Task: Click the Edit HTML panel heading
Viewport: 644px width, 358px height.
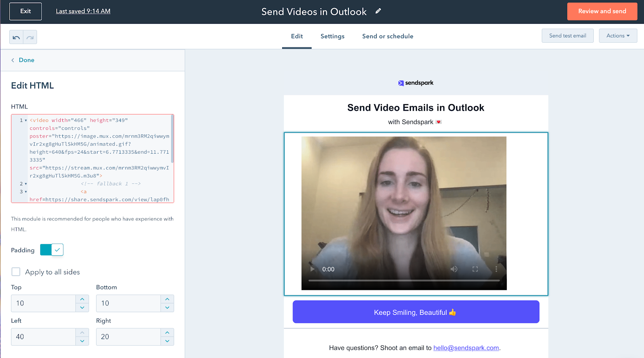Action: (x=33, y=86)
